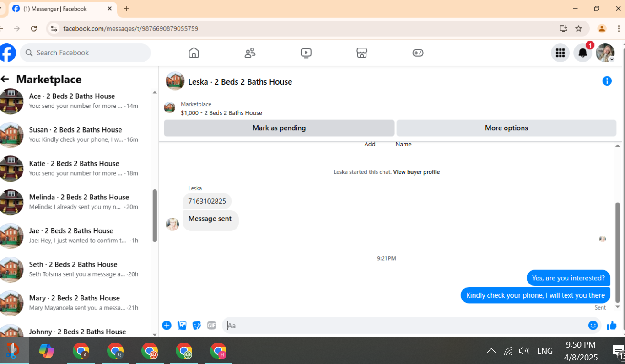This screenshot has width=625, height=364.
Task: Open Chrome three-dot menu
Action: point(619,28)
